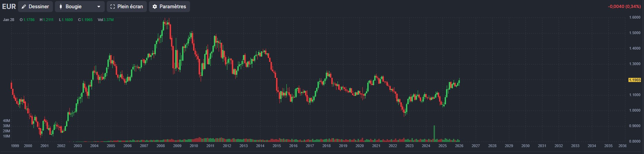
Task: Click the 1.6000 price axis label
Action: click(x=635, y=17)
